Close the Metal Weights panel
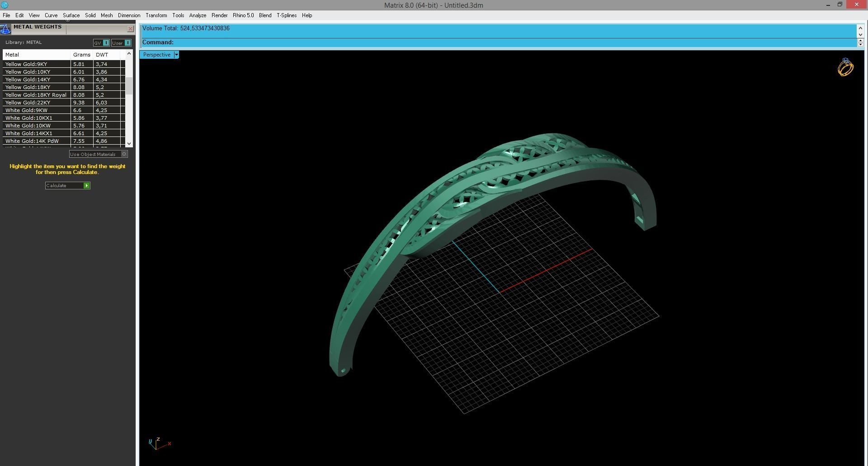This screenshot has height=466, width=868. click(130, 29)
